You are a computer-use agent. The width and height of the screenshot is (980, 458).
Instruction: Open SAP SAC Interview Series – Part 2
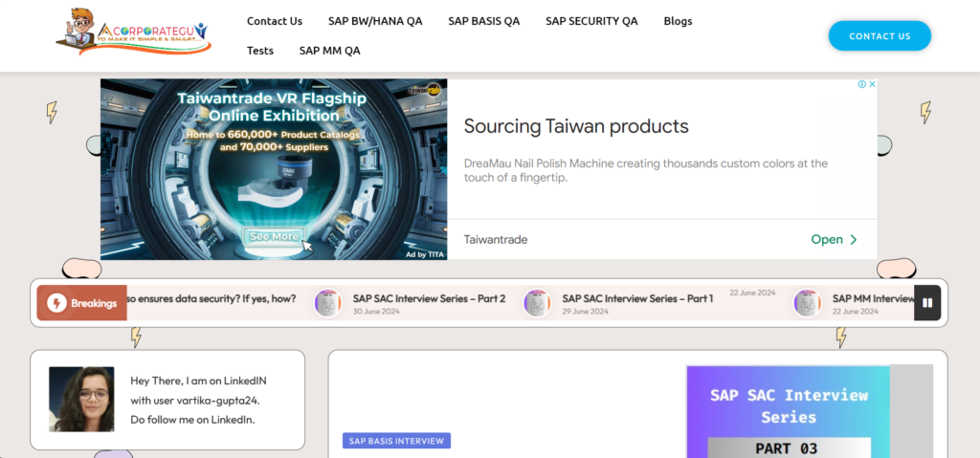pos(429,298)
